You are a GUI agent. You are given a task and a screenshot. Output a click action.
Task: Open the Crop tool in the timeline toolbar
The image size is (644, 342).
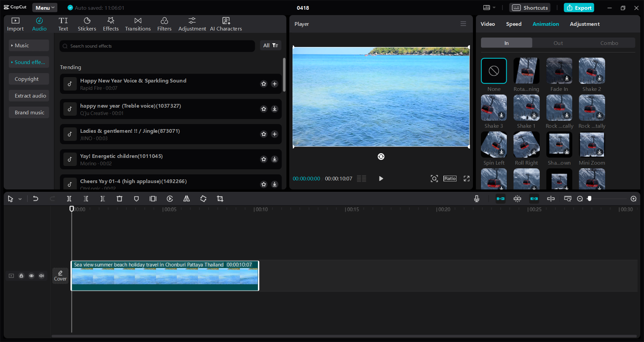pos(220,198)
